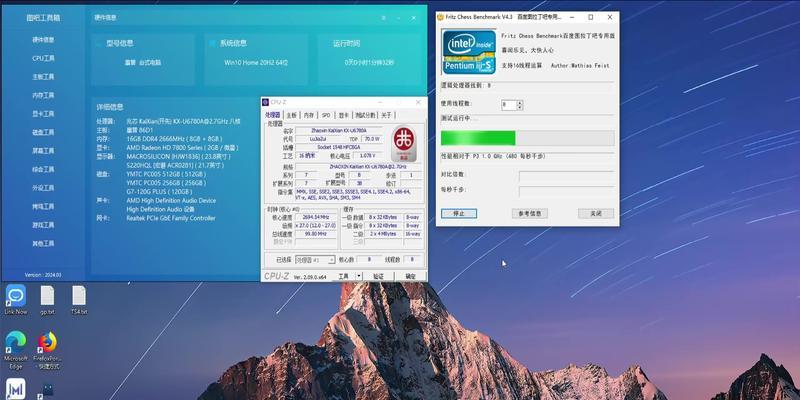Select 综合工具 in toolbox sidebar
The image size is (800, 400).
pos(43,169)
